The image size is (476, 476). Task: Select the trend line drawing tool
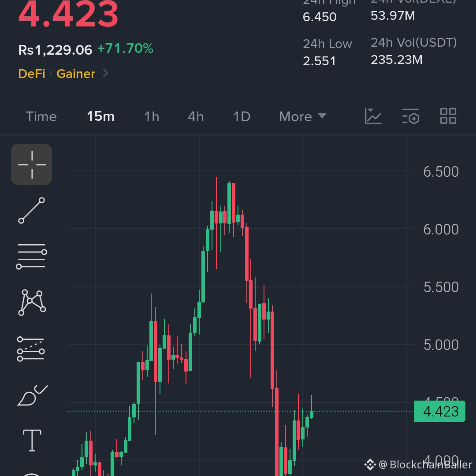point(32,210)
